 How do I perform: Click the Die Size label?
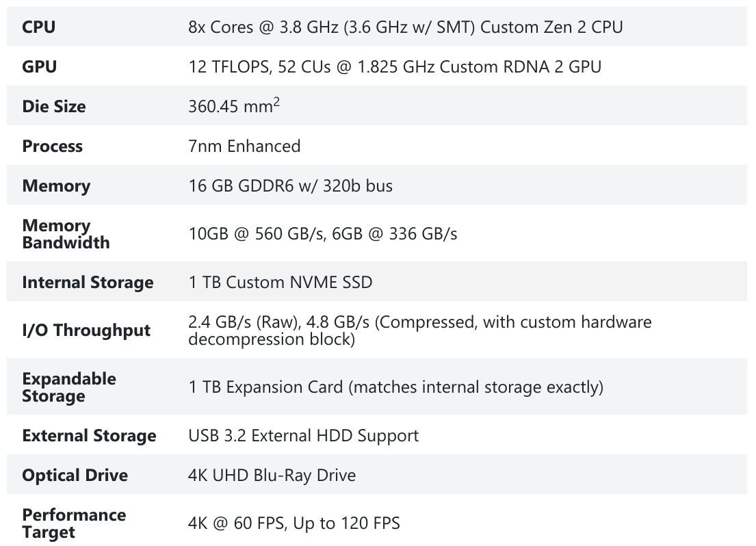pos(54,107)
